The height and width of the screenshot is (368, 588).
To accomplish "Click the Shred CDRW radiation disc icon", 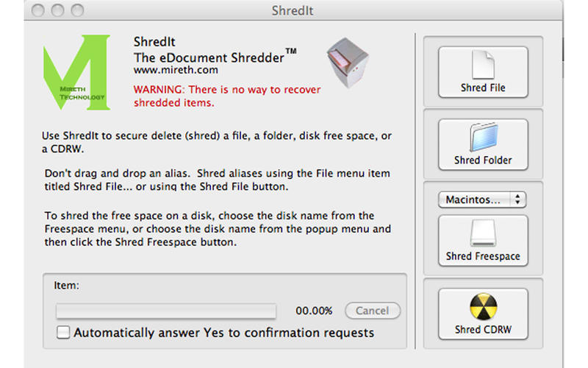I will [x=483, y=307].
